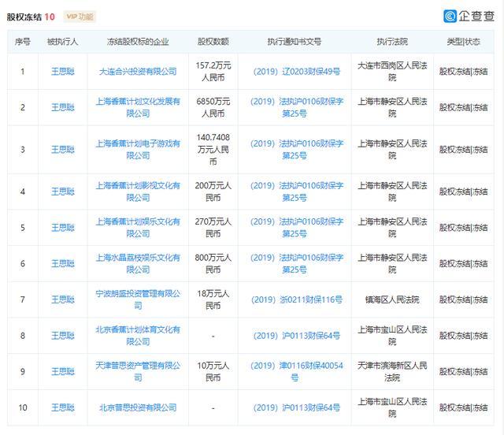Screen dimensions: 504x435
Task: Click 镇海区人民法院 court cell
Action: click(392, 299)
